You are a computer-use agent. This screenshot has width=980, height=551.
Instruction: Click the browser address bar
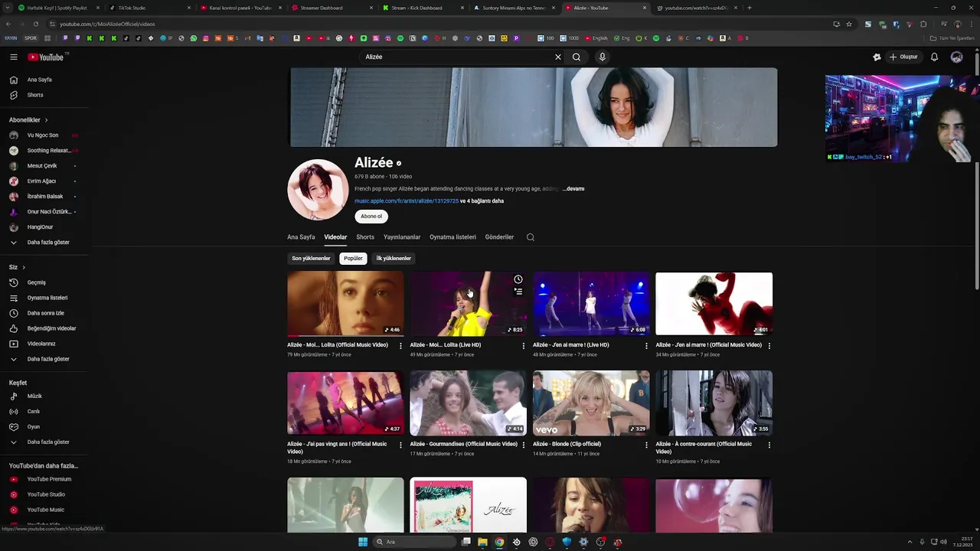pyautogui.click(x=436, y=24)
